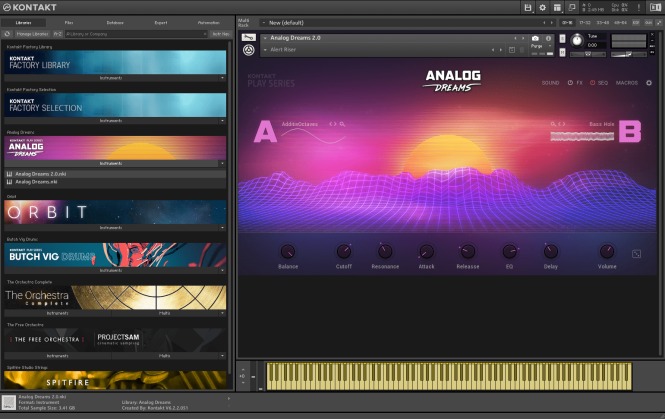
Task: Click the refresh libraries icon
Action: point(8,33)
